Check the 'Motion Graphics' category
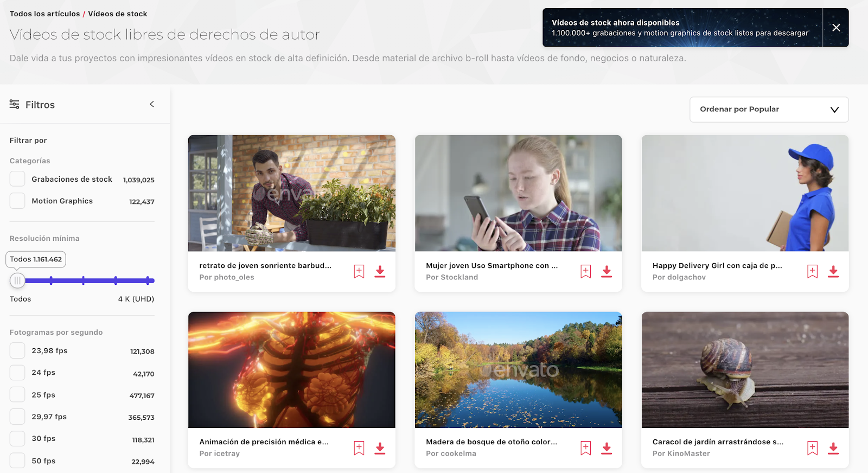Image resolution: width=868 pixels, height=473 pixels. click(x=17, y=201)
